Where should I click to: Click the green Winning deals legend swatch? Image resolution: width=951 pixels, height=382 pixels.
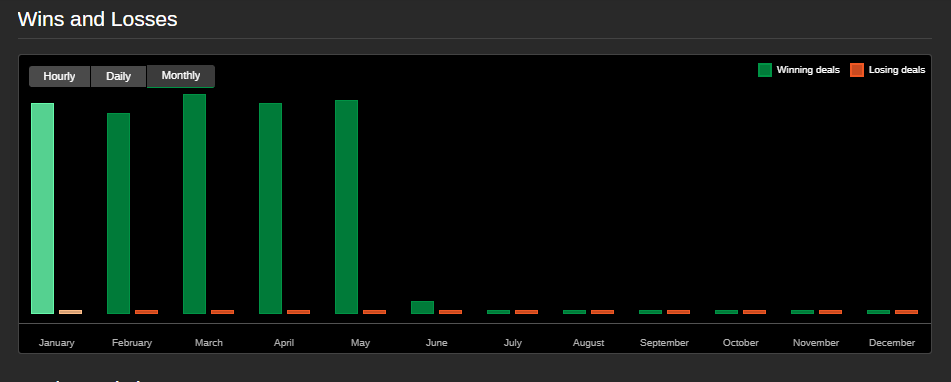coord(765,70)
